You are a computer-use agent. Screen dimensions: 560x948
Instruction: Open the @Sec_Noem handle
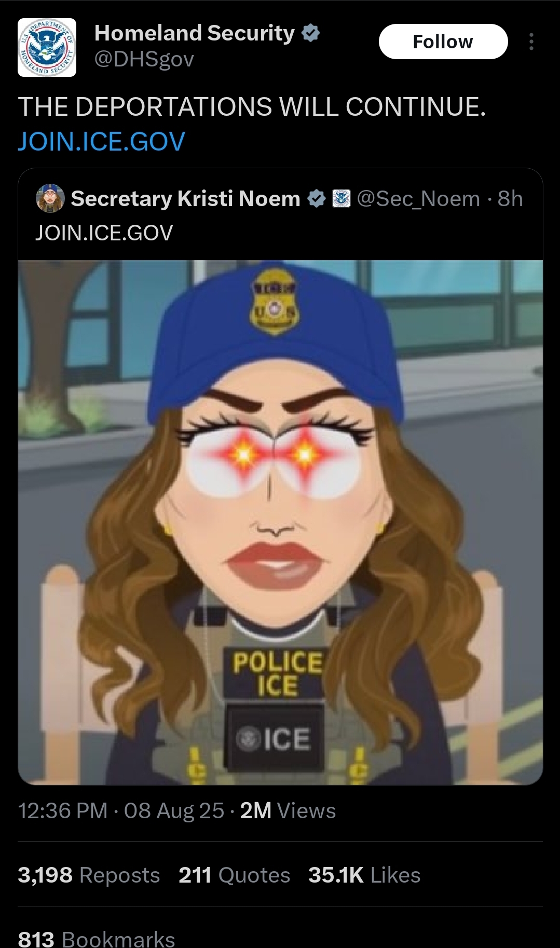[418, 198]
